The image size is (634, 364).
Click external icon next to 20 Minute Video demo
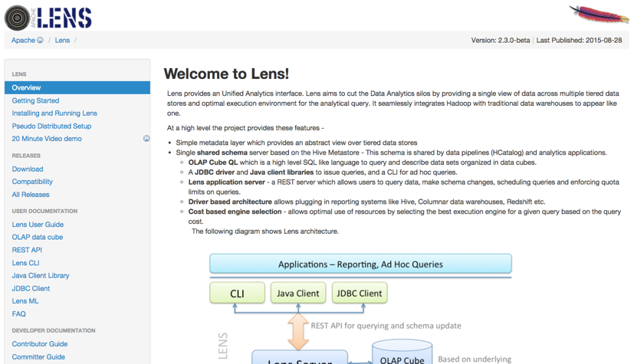146,139
